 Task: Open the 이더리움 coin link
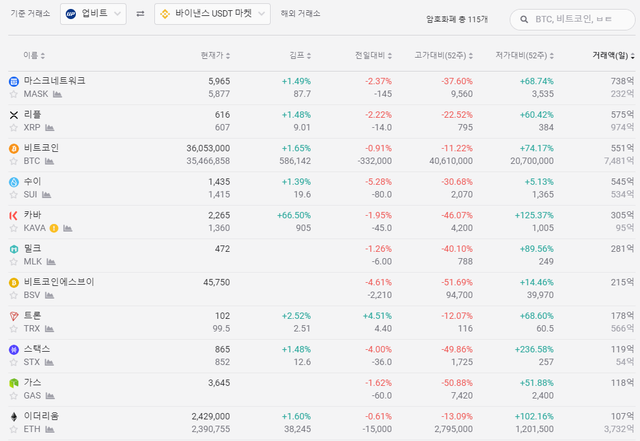41,416
